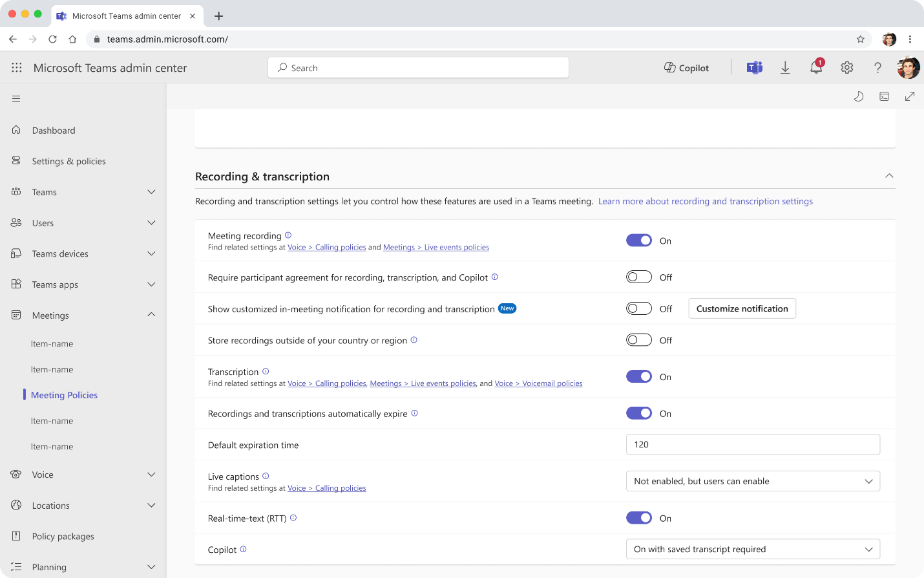Expand the page to full screen
The width and height of the screenshot is (924, 578).
[x=910, y=96]
